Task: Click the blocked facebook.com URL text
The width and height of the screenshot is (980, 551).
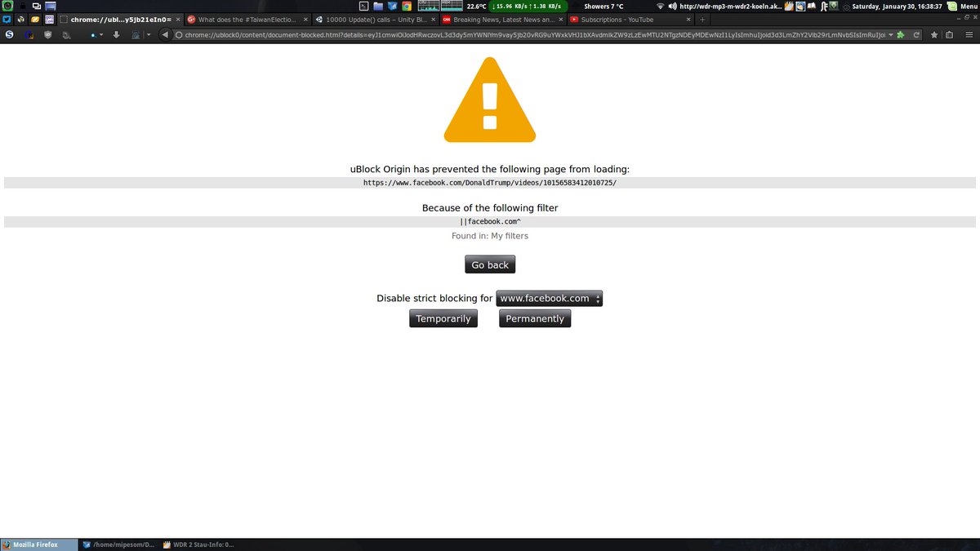Action: (x=490, y=183)
